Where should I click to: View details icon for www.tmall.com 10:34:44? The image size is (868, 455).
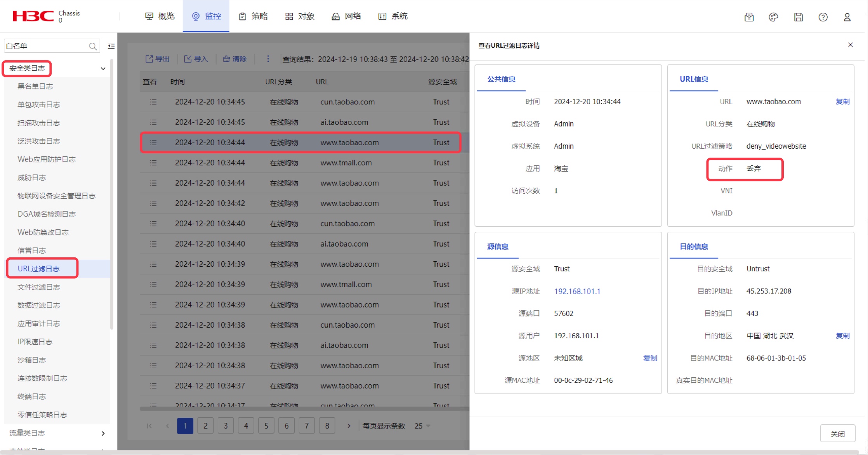153,163
